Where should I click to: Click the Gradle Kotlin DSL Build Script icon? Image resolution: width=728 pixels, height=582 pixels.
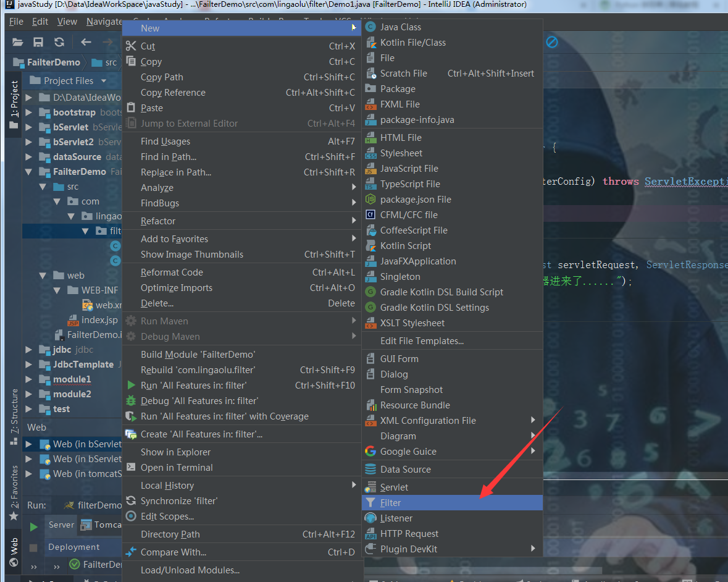pos(370,292)
